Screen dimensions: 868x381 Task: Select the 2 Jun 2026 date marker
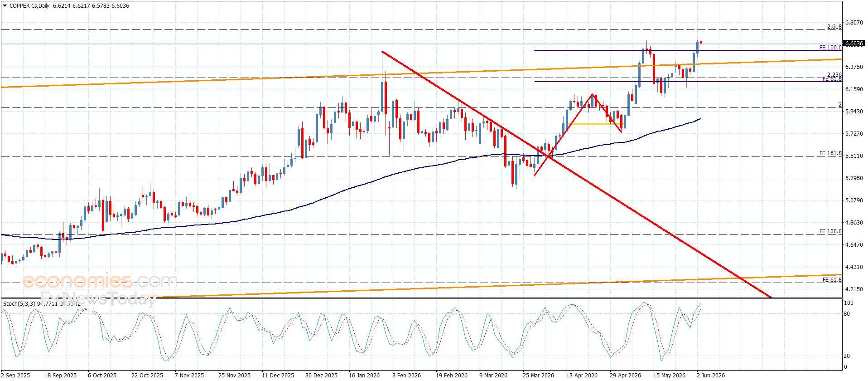point(711,376)
